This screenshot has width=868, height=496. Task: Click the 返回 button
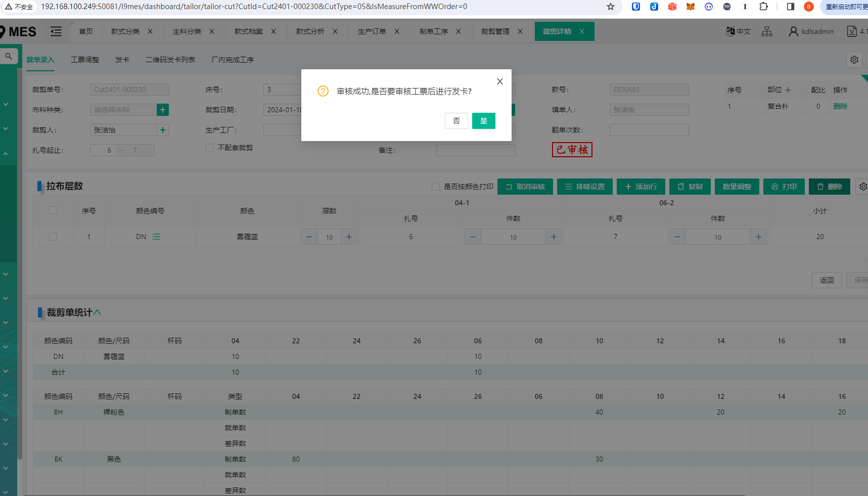tap(827, 280)
